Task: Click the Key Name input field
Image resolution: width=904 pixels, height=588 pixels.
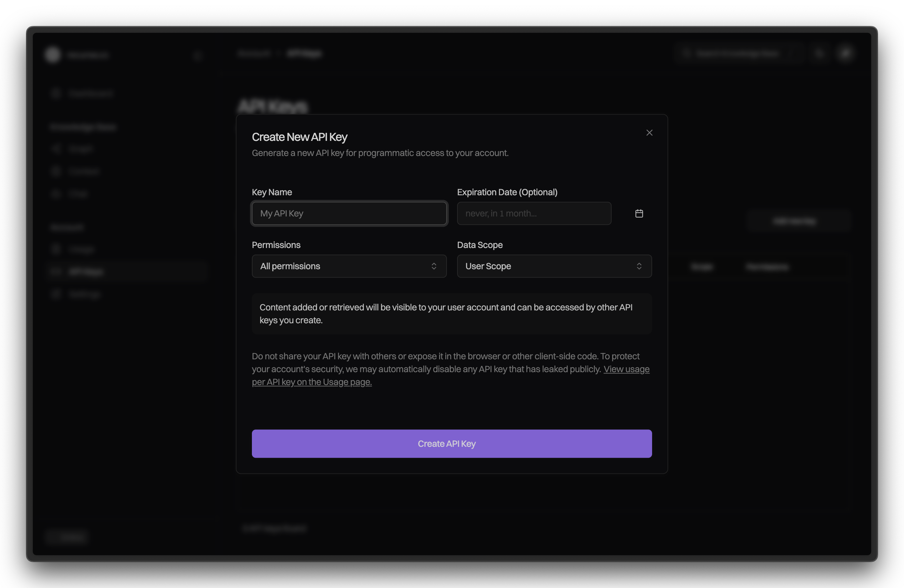Action: pos(349,214)
